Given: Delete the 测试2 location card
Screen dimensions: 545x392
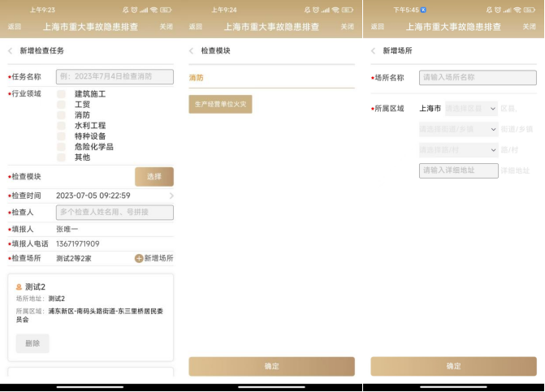Looking at the screenshot, I should 32,343.
